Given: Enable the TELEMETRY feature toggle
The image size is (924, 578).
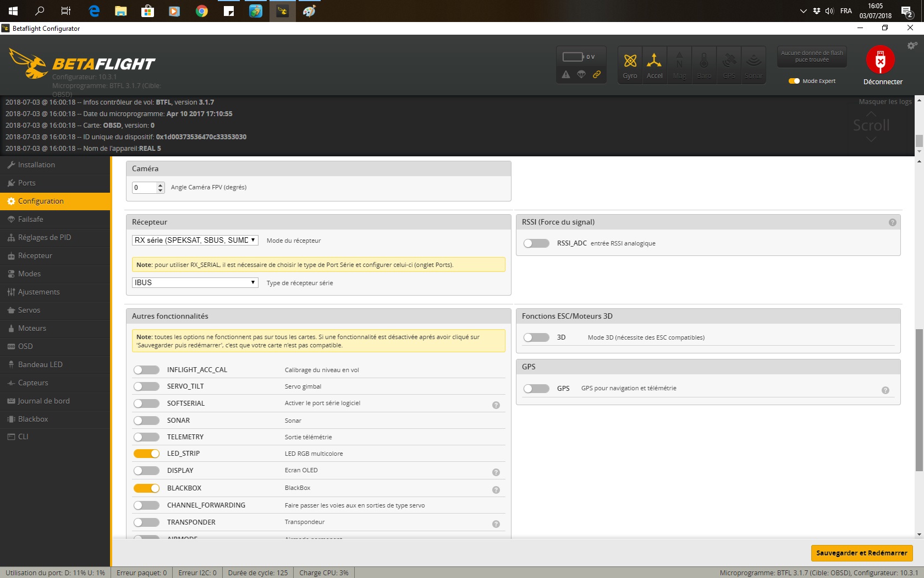Looking at the screenshot, I should pyautogui.click(x=146, y=437).
